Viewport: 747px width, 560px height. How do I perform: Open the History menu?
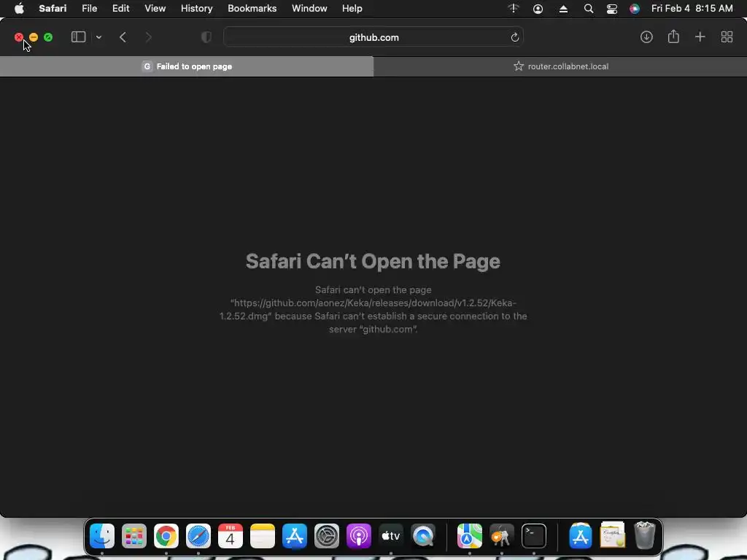pos(196,9)
